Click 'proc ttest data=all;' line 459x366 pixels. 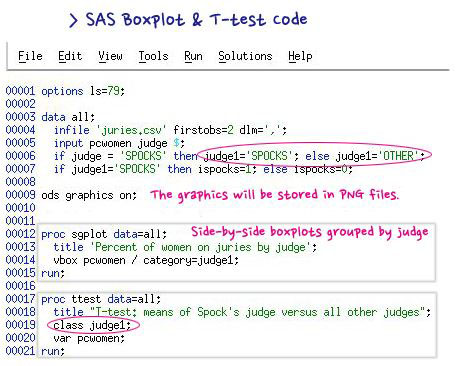[x=101, y=299]
